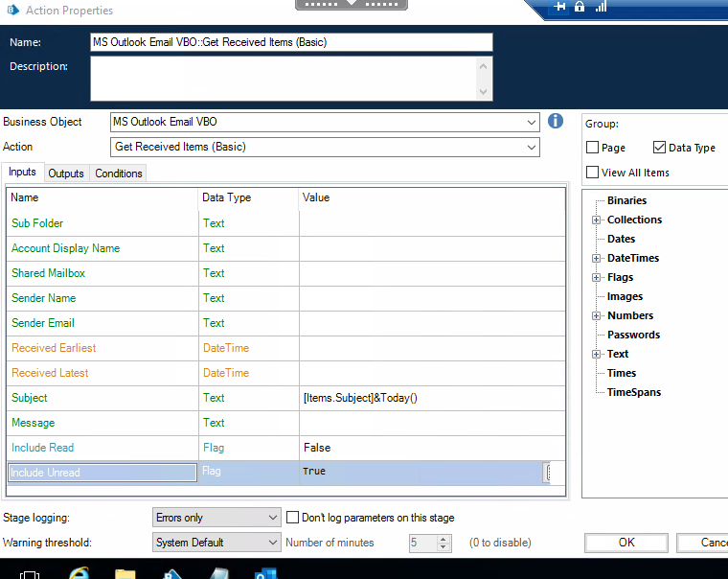
Task: Click the Received Latest value cell
Action: point(432,373)
